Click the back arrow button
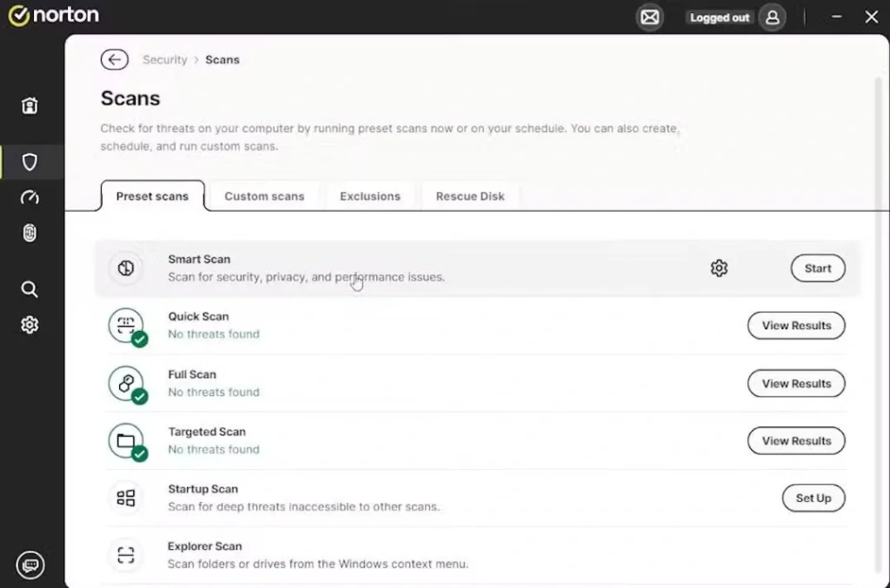 [114, 59]
